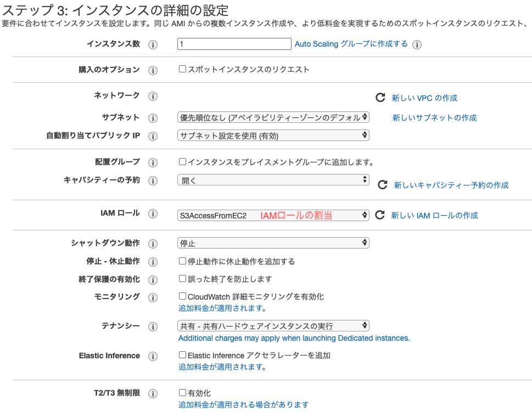
Task: Check add instance to placement group
Action: point(182,161)
